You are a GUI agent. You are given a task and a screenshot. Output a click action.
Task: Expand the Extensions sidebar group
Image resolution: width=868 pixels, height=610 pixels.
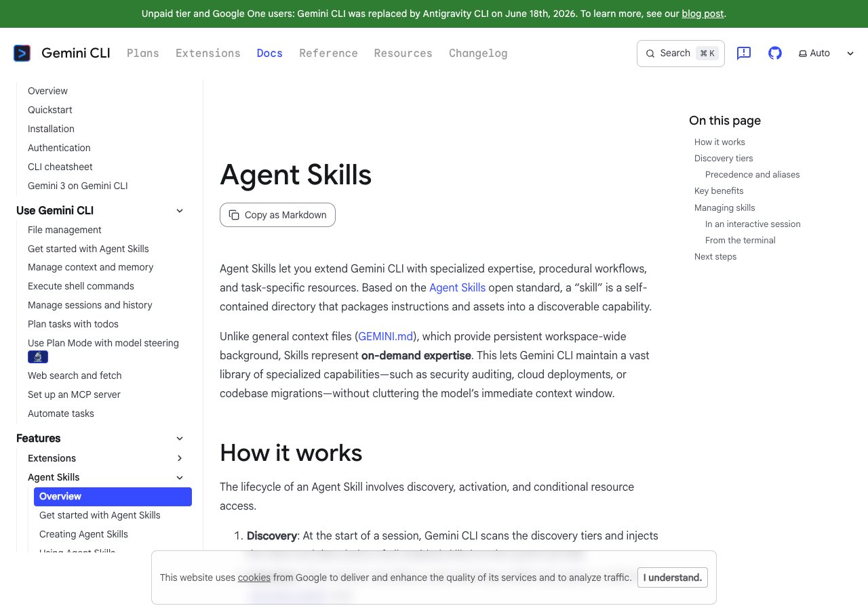[180, 458]
